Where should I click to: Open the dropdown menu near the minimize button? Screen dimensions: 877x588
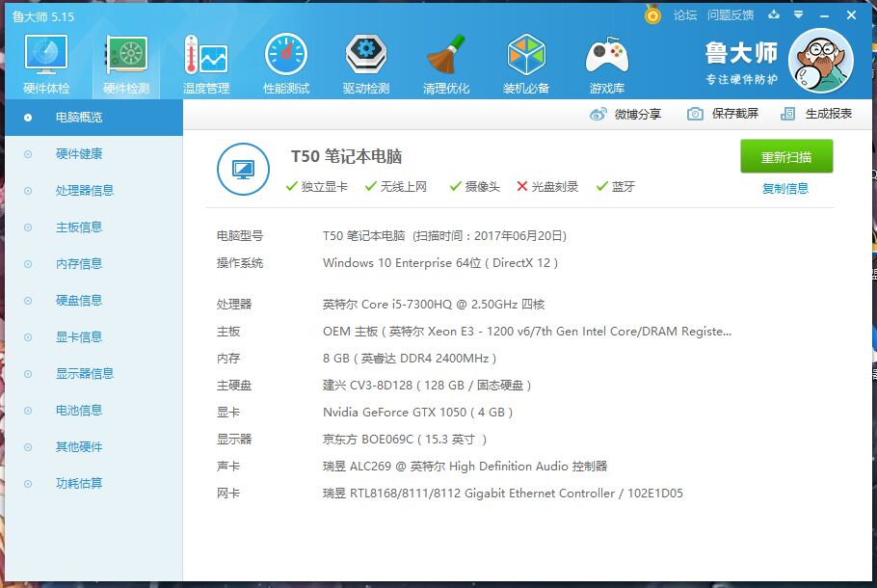coord(796,14)
